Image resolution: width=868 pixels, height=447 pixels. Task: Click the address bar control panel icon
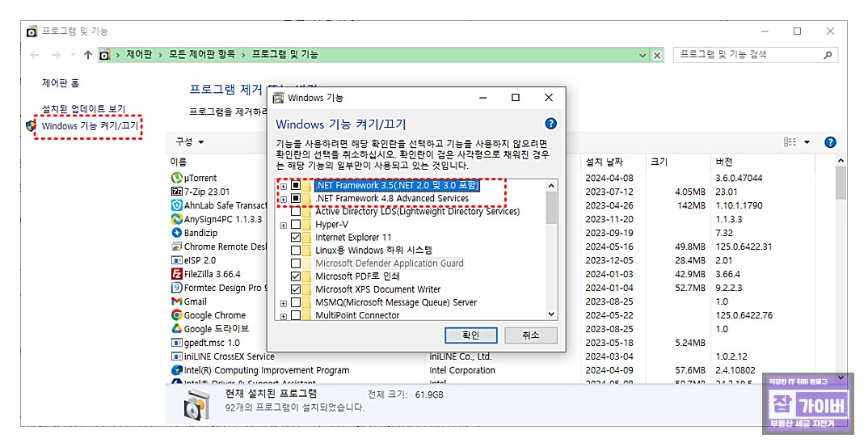click(104, 55)
